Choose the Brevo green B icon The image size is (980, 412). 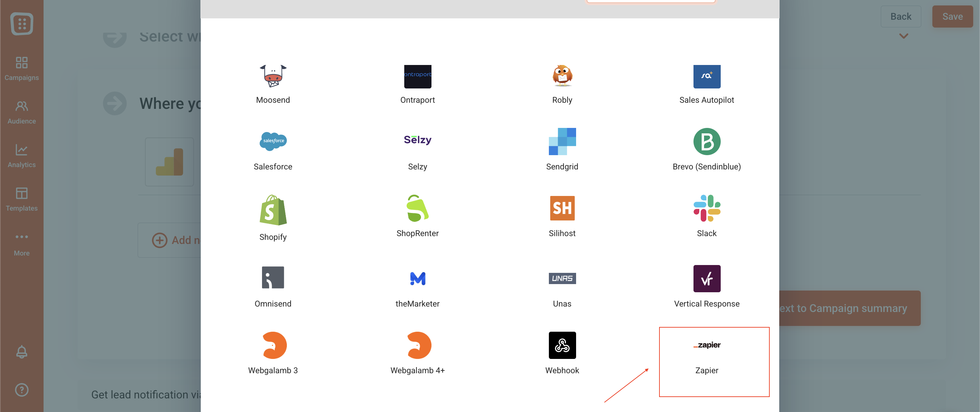click(706, 141)
